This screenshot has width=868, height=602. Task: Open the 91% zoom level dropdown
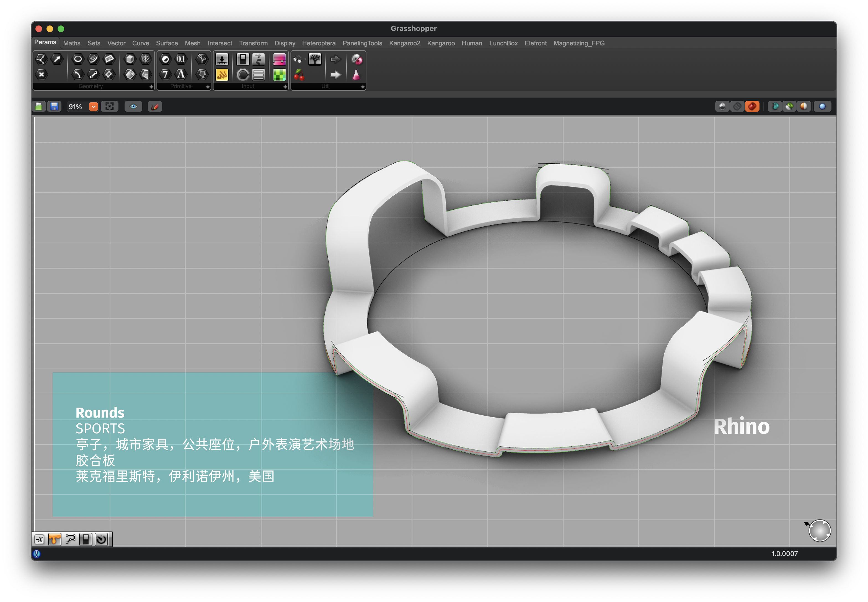(x=93, y=107)
